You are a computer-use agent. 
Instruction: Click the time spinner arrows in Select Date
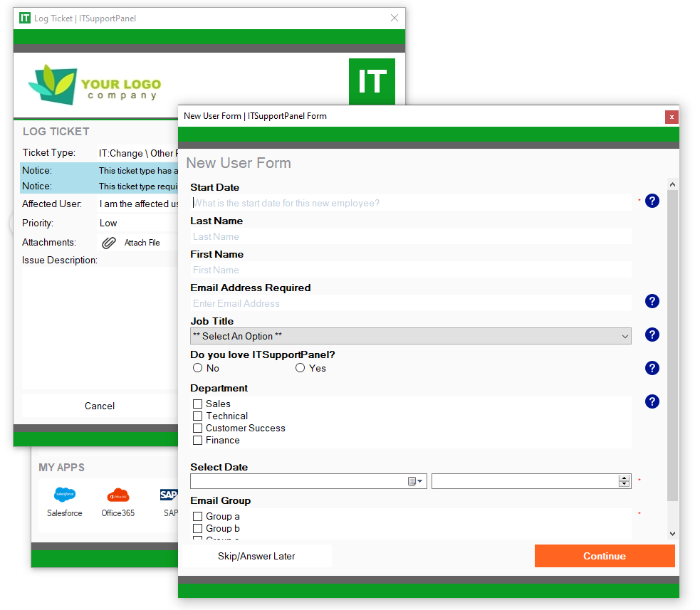tap(625, 482)
